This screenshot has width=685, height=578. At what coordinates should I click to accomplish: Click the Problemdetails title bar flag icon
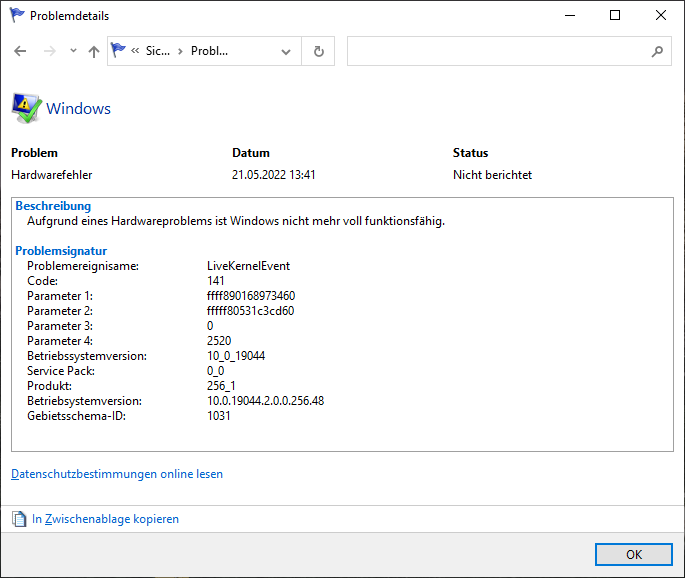tap(17, 15)
